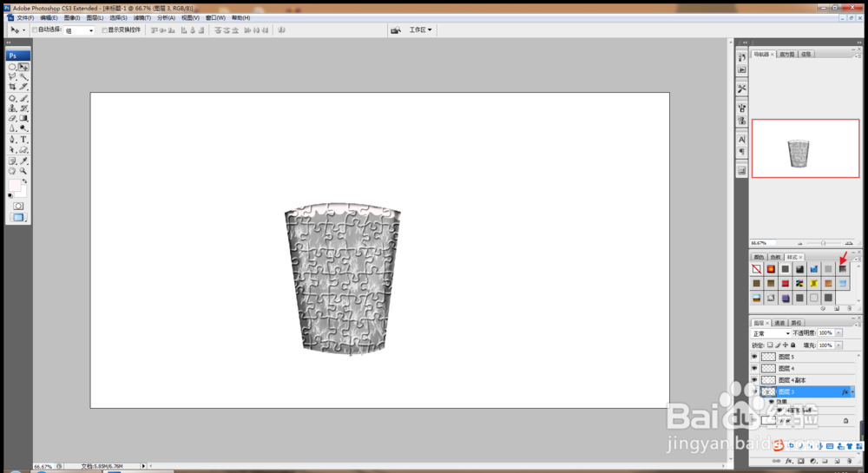Select the Move tool in toolbox
868x473 pixels.
coord(23,67)
